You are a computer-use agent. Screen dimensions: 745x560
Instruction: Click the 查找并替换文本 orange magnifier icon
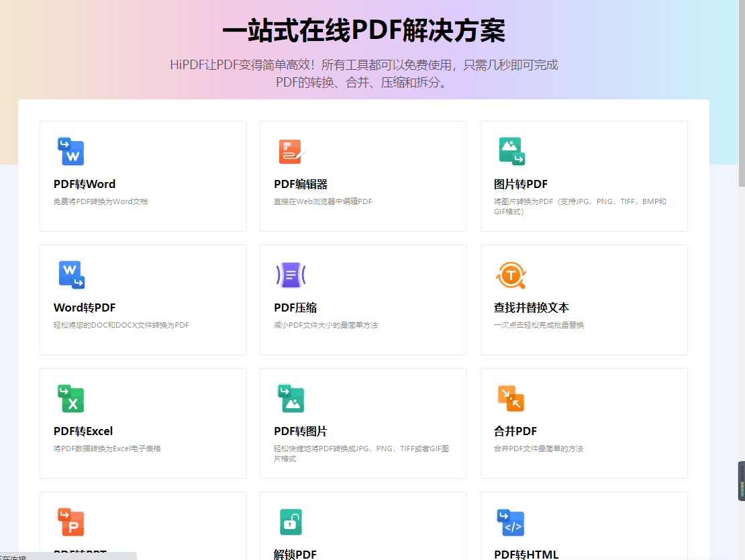[511, 275]
